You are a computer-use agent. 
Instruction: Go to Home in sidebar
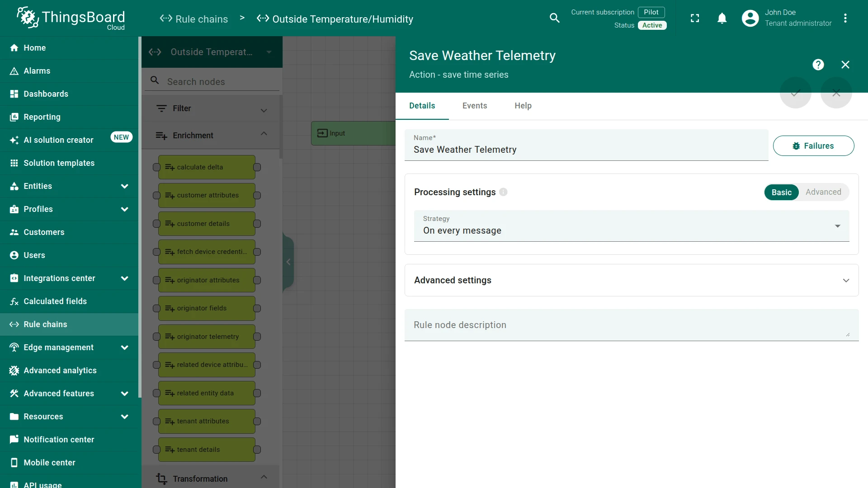pos(69,48)
